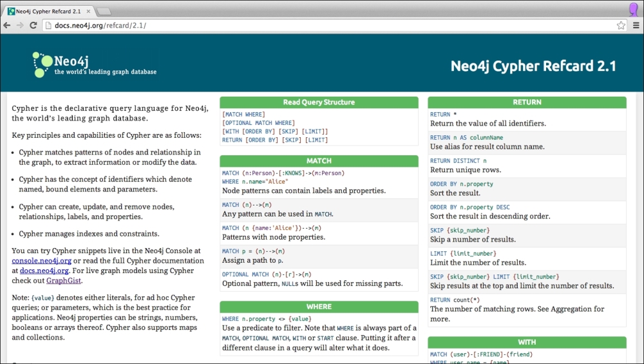
Task: Click the 'MATCH (n {name:'Alice'})-->(m)' snippet
Action: pos(272,228)
